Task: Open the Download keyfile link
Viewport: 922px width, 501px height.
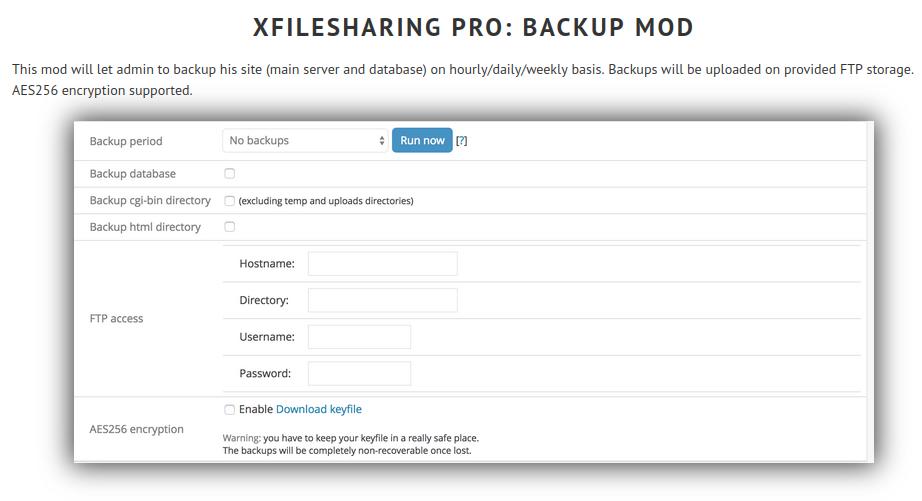Action: tap(319, 409)
